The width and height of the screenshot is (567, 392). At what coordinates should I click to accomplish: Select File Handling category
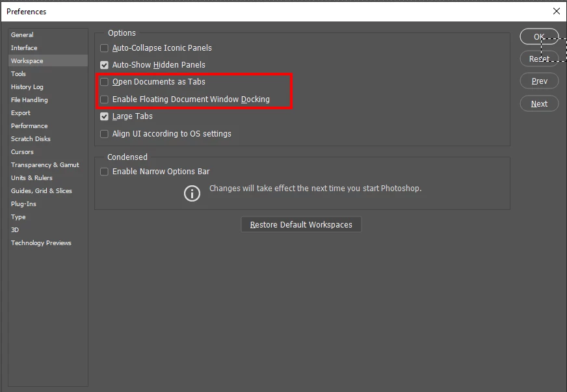48,100
